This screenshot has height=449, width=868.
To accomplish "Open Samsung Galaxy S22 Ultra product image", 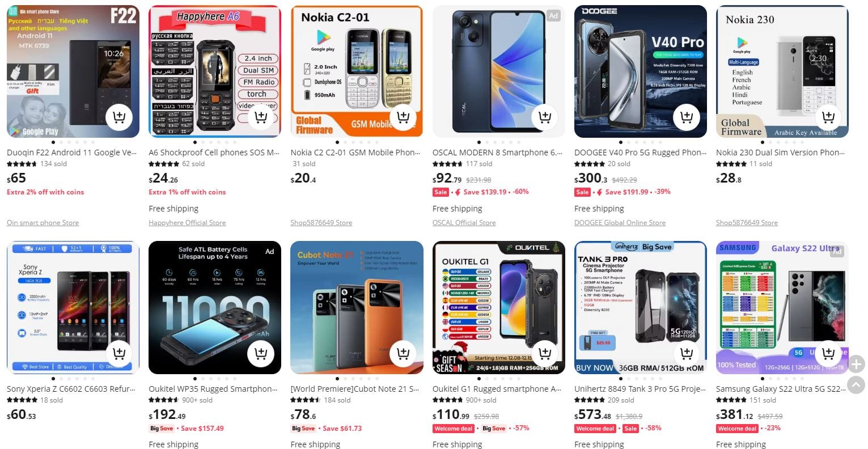I will [x=782, y=307].
